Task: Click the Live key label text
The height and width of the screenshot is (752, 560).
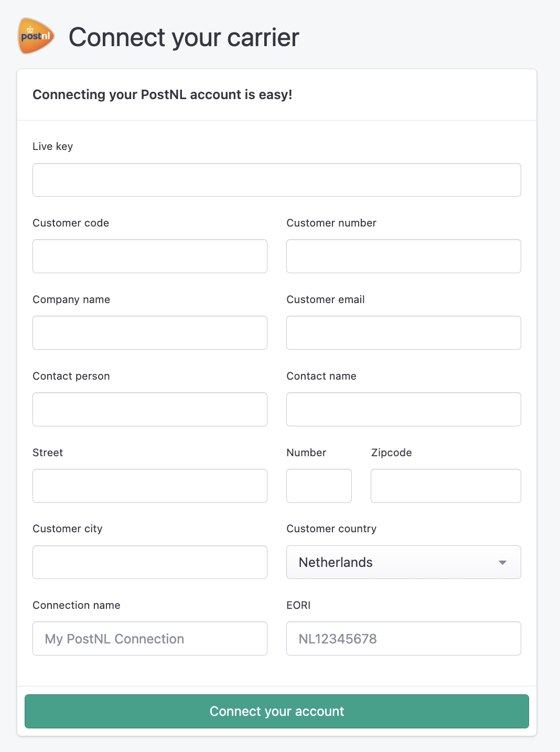Action: tap(52, 146)
